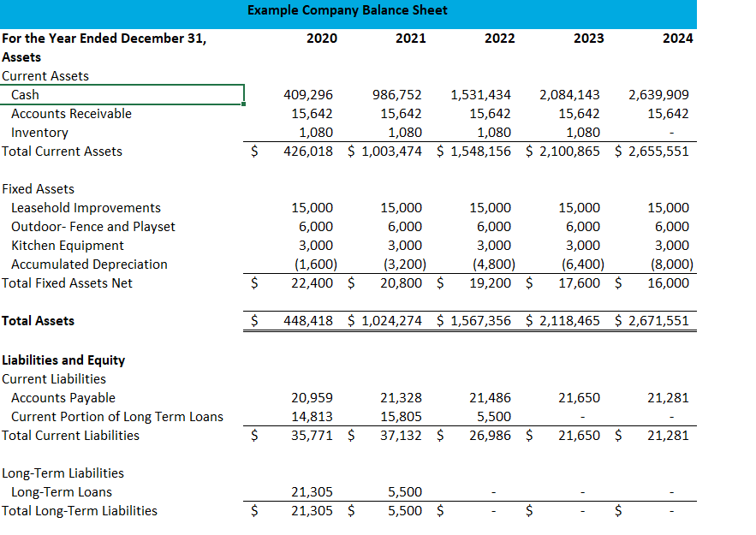Select 2024 Total Current Assets 2,655,551
This screenshot has width=756, height=535.
[x=658, y=152]
